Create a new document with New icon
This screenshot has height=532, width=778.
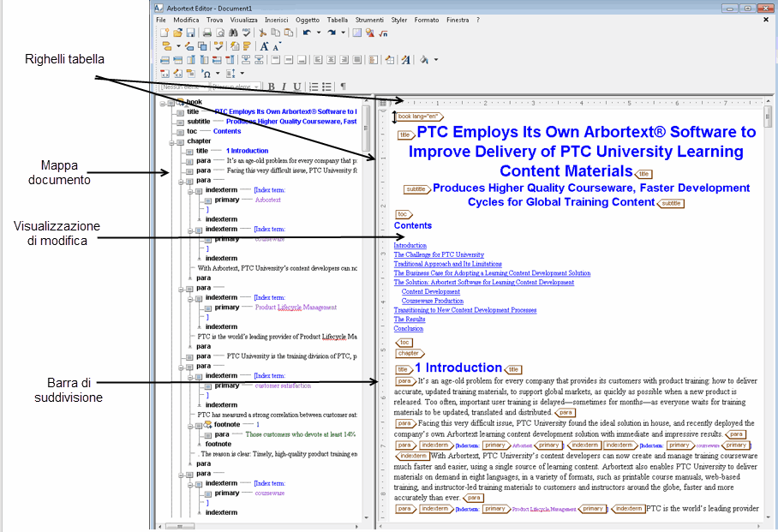click(x=165, y=33)
